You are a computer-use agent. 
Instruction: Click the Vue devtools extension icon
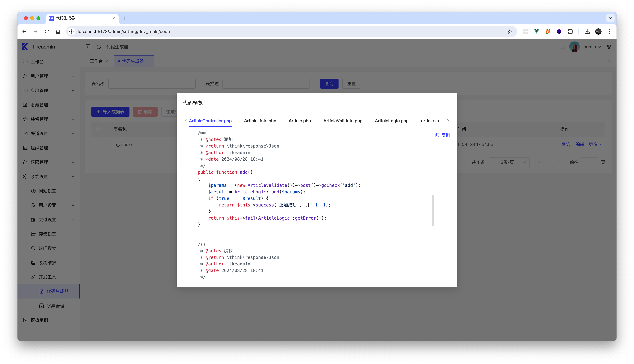coord(536,32)
